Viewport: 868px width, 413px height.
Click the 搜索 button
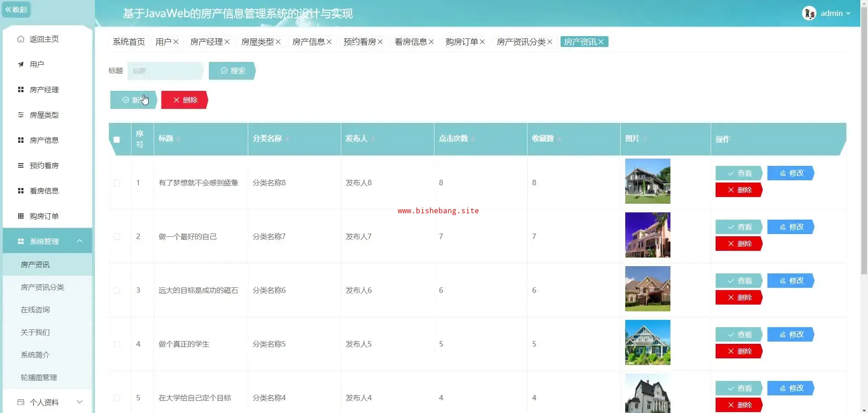pyautogui.click(x=232, y=71)
